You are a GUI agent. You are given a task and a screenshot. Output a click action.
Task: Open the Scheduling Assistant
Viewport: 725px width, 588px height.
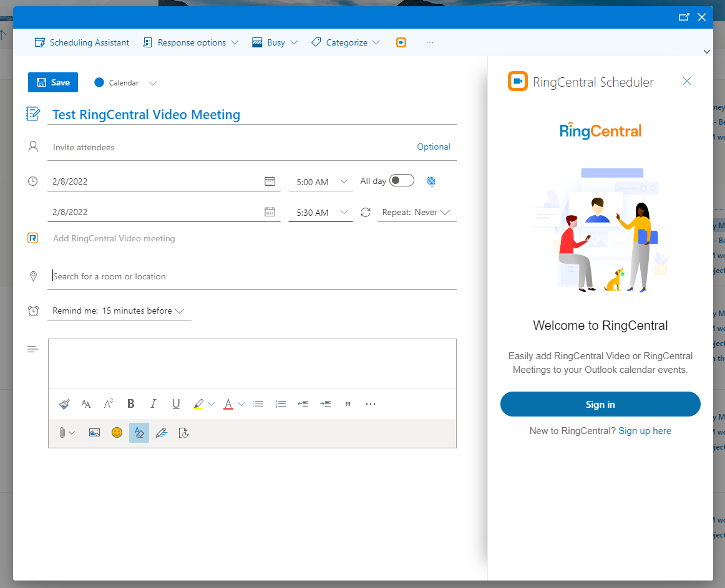[x=82, y=42]
